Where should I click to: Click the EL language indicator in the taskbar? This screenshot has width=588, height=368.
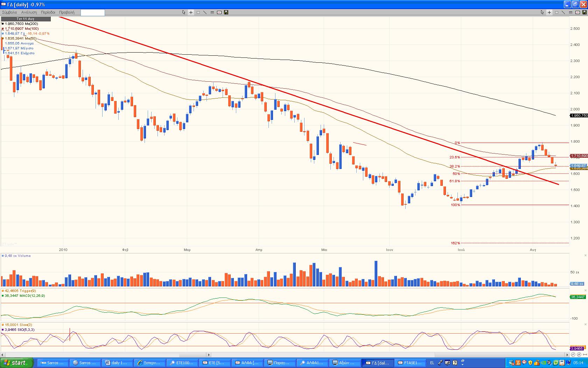point(432,363)
